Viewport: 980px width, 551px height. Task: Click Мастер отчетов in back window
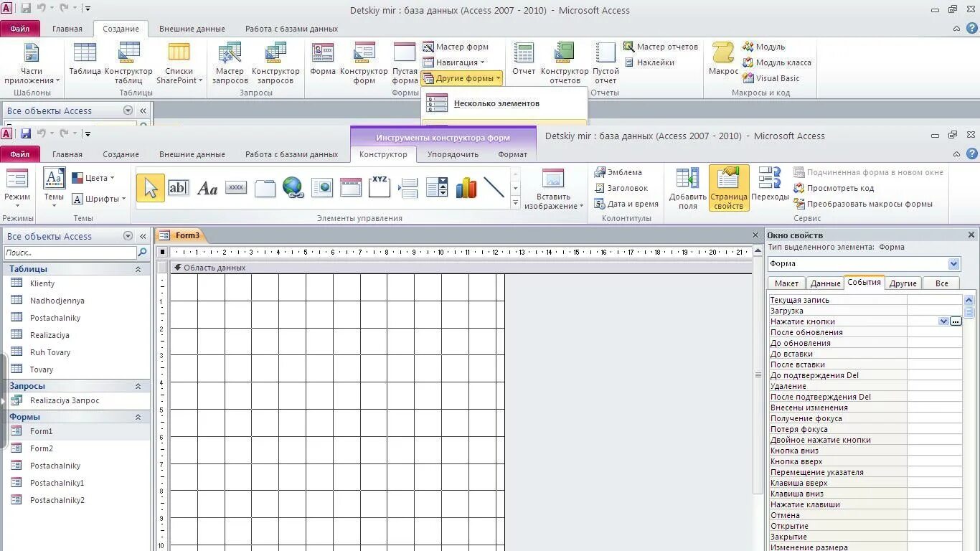pyautogui.click(x=660, y=47)
